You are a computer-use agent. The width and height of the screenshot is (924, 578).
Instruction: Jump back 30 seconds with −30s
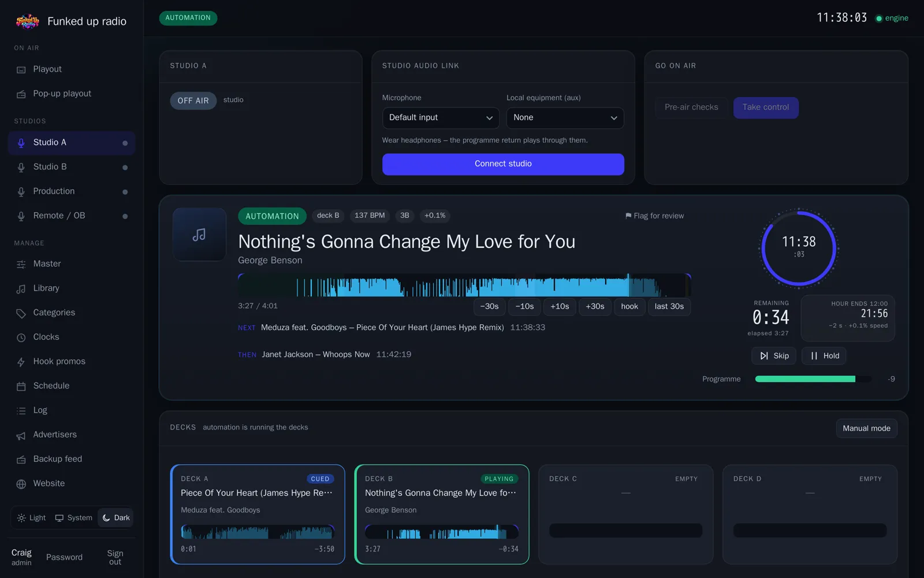tap(489, 307)
